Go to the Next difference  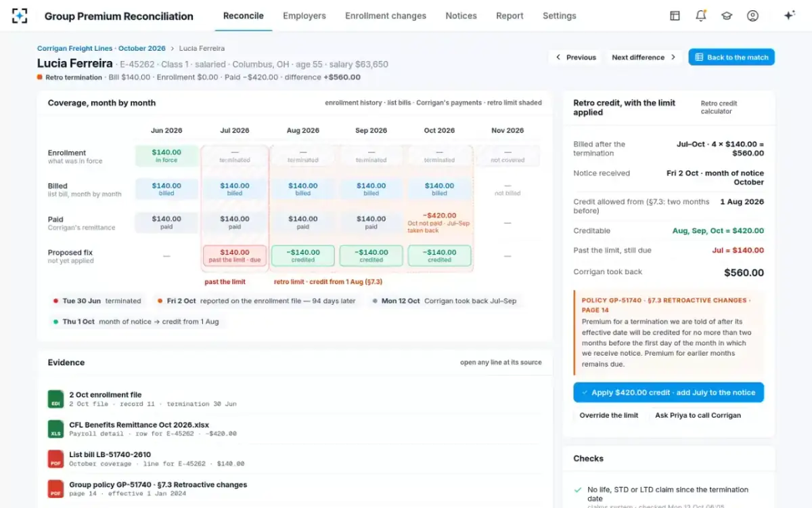click(644, 58)
